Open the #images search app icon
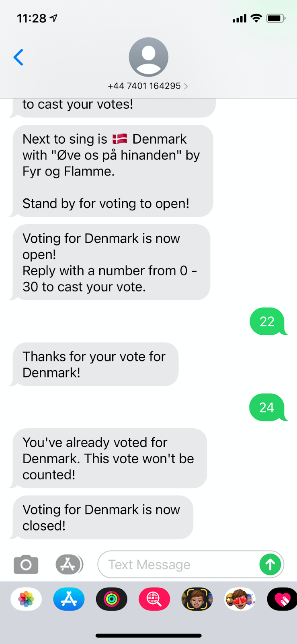Image resolution: width=297 pixels, height=644 pixels. (154, 599)
